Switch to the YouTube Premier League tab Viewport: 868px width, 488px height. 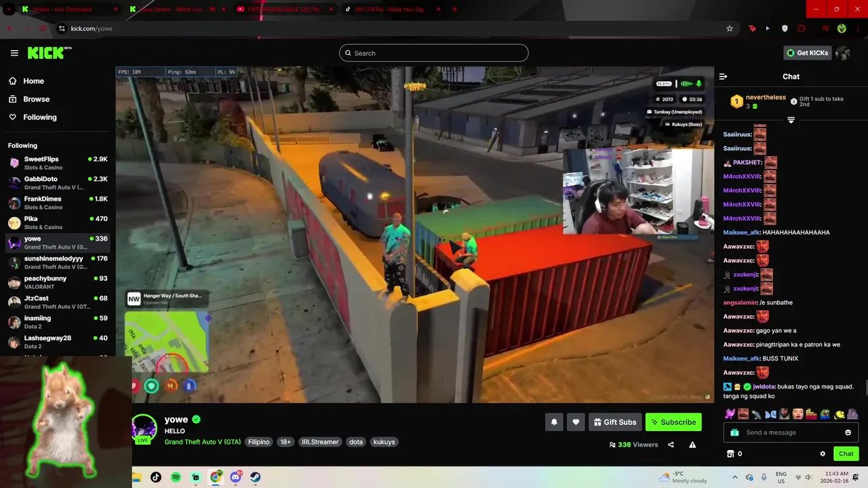pyautogui.click(x=285, y=9)
